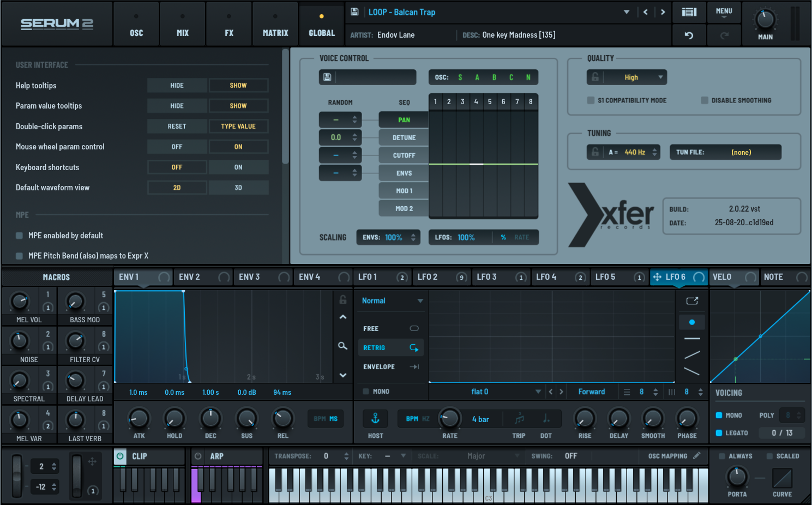Click the envelope lock icon

tap(343, 299)
